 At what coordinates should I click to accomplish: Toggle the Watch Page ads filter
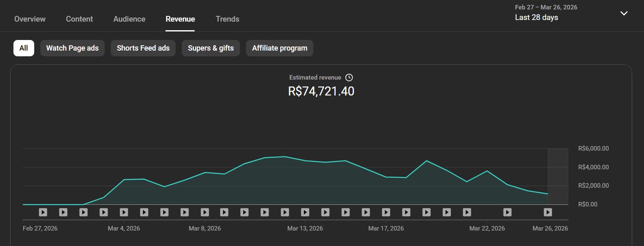(x=73, y=48)
